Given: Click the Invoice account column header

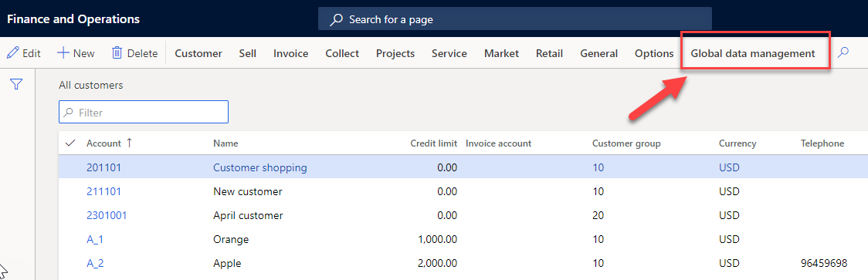Looking at the screenshot, I should click(x=498, y=143).
